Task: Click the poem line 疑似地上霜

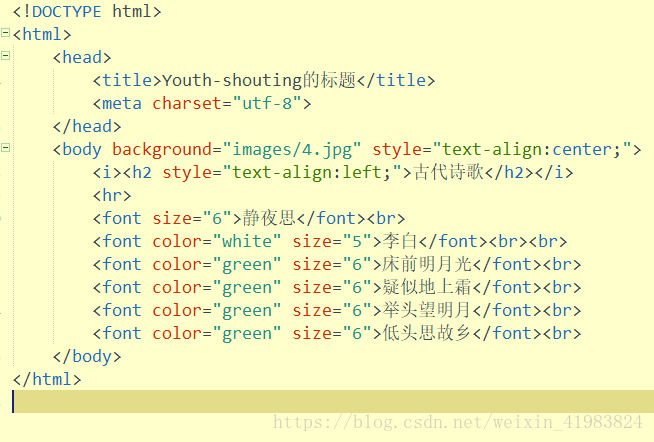Action: [x=427, y=287]
